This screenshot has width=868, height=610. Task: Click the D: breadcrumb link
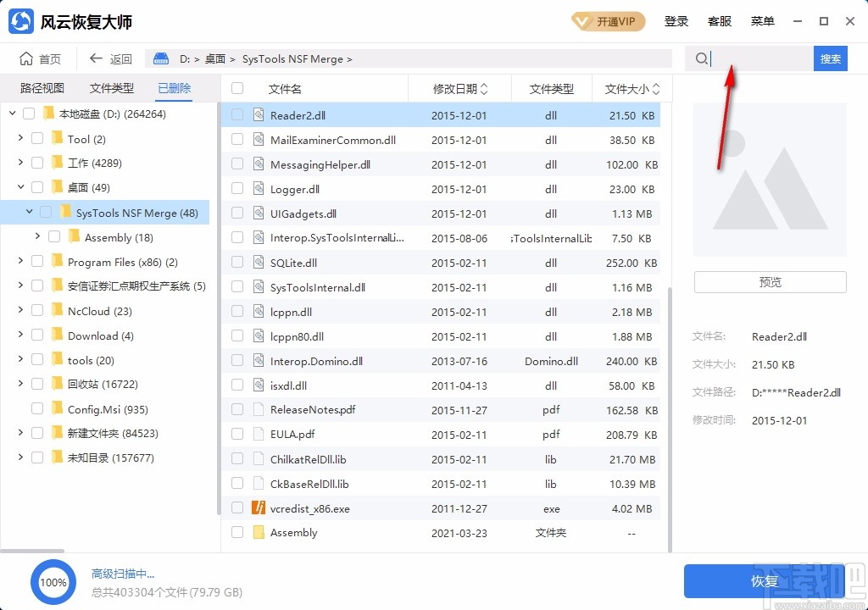(x=184, y=58)
